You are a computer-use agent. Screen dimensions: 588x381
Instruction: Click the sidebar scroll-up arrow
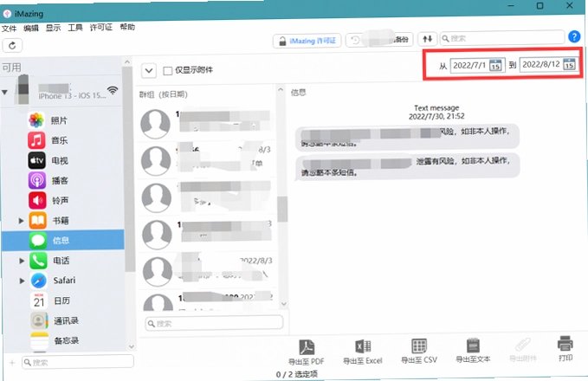pyautogui.click(x=127, y=61)
